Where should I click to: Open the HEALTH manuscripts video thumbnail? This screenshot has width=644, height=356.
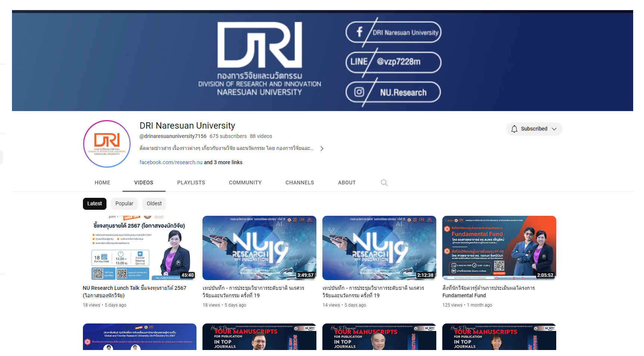pos(379,337)
